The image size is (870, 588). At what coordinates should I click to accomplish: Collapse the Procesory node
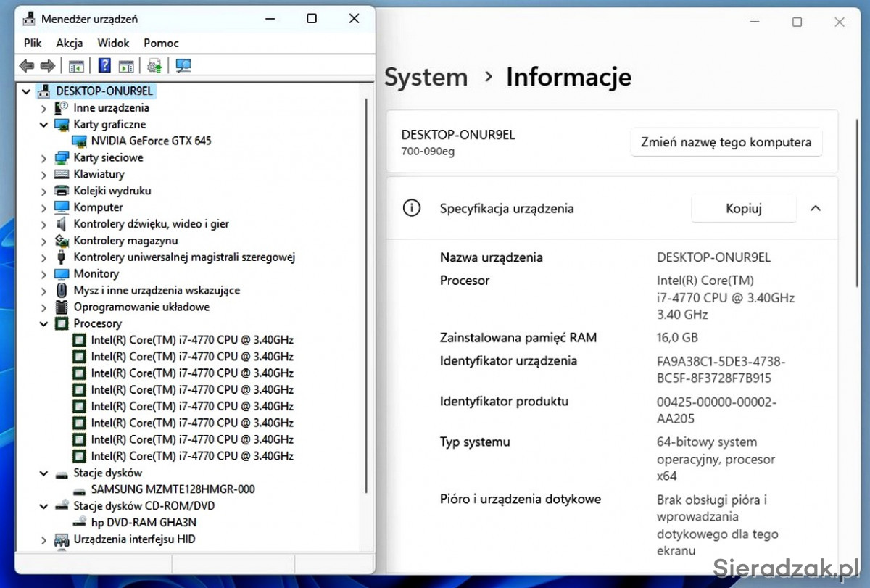[44, 324]
